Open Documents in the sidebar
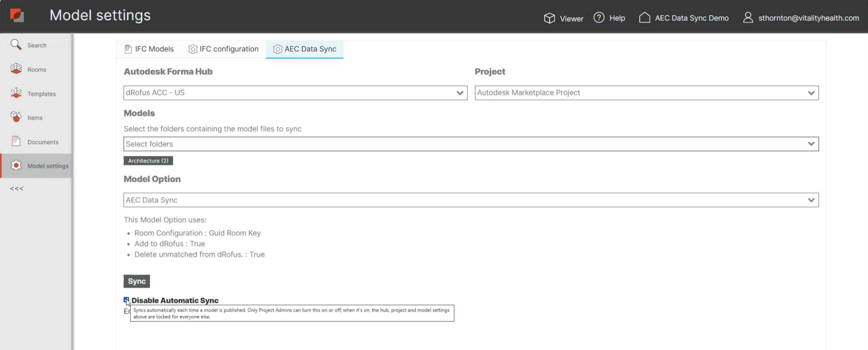 click(36, 142)
